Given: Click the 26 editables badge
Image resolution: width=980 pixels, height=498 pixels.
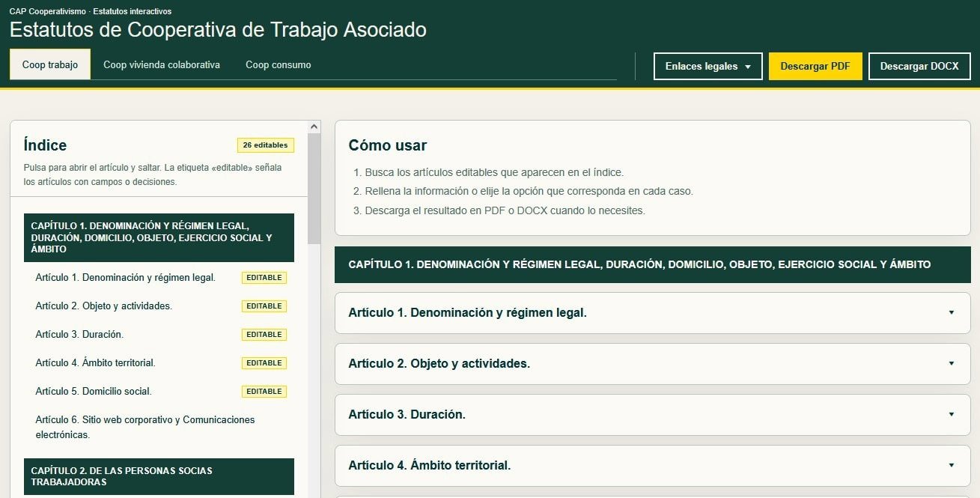Looking at the screenshot, I should (x=265, y=145).
